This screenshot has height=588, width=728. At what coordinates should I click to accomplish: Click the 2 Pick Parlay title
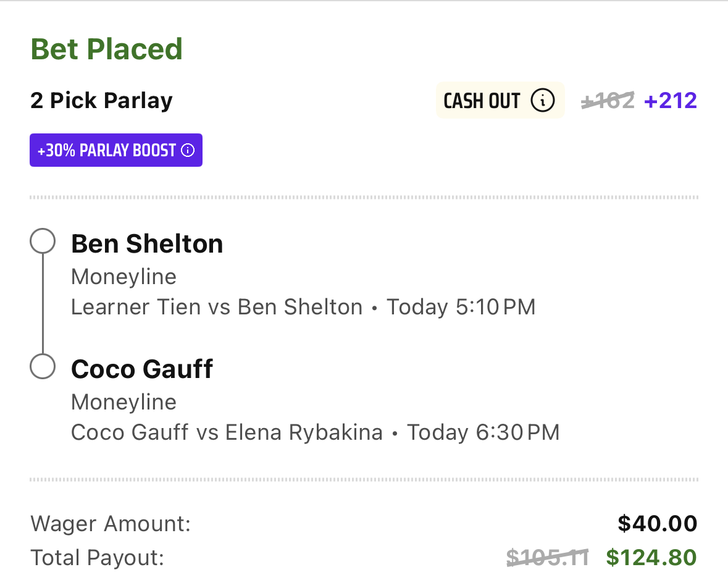pos(101,101)
